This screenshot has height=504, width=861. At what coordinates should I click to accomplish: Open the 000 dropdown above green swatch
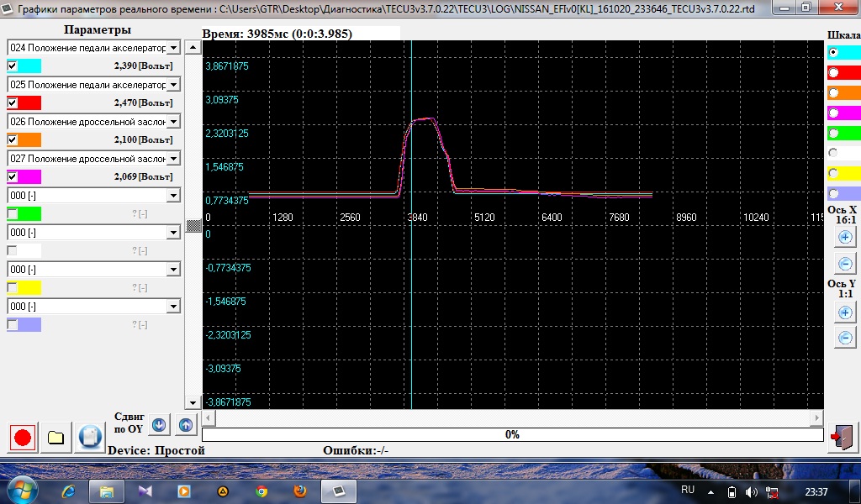(x=173, y=195)
